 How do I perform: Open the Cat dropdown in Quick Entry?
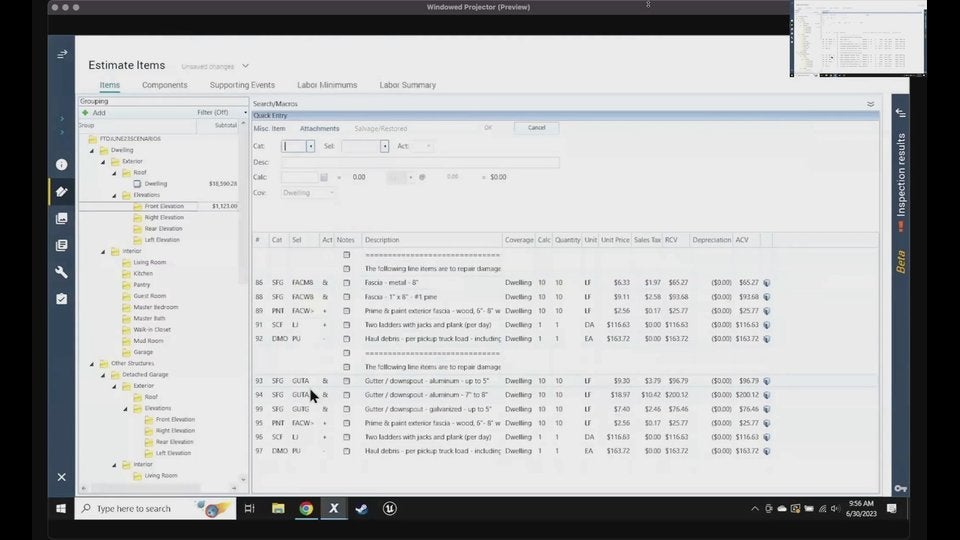310,146
